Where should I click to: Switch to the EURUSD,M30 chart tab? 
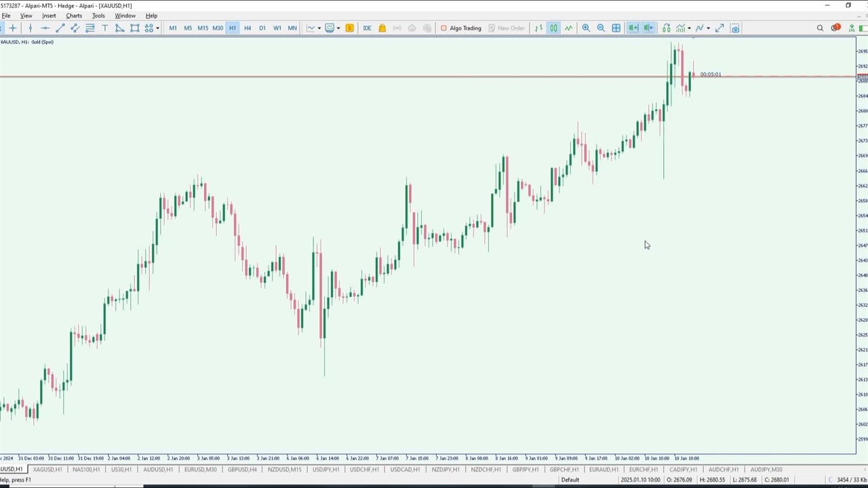pos(200,469)
